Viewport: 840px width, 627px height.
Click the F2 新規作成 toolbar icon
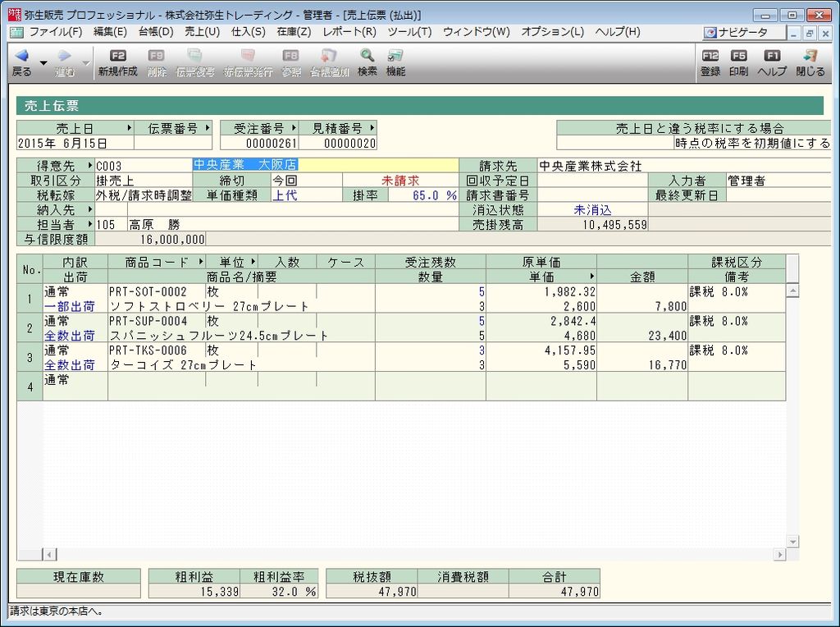point(117,56)
